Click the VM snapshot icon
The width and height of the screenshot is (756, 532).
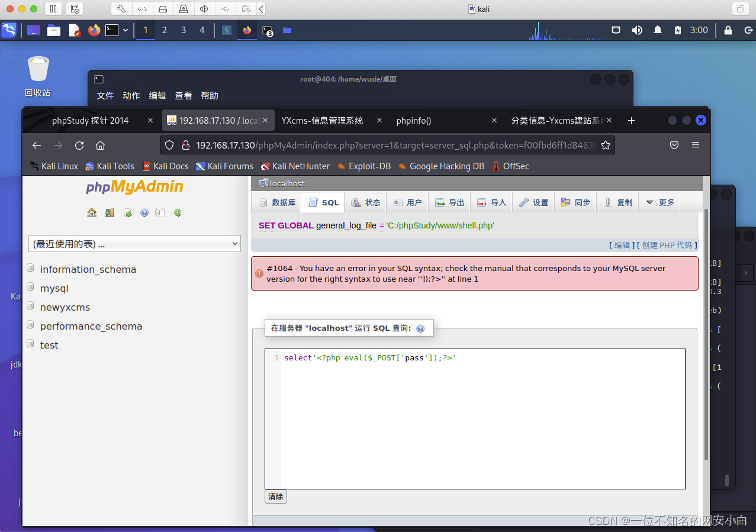[75, 9]
